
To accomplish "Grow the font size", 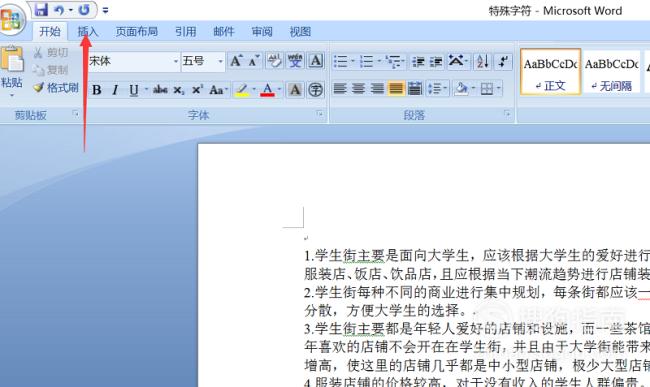I will pos(236,61).
